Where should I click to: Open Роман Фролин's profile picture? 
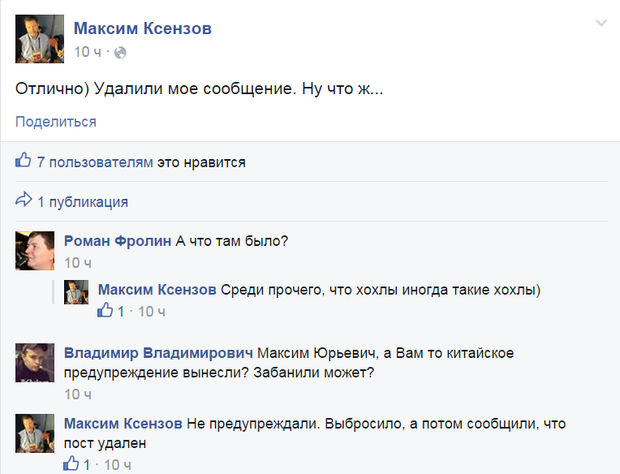(x=35, y=249)
